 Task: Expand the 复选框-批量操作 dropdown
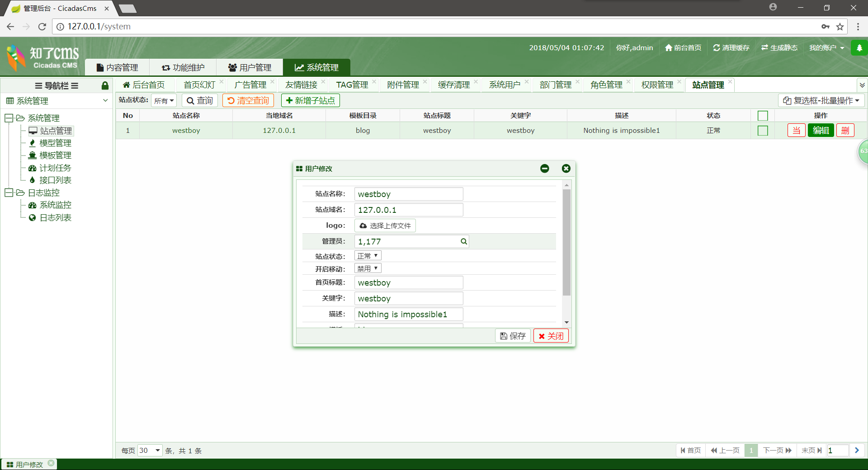(x=821, y=100)
